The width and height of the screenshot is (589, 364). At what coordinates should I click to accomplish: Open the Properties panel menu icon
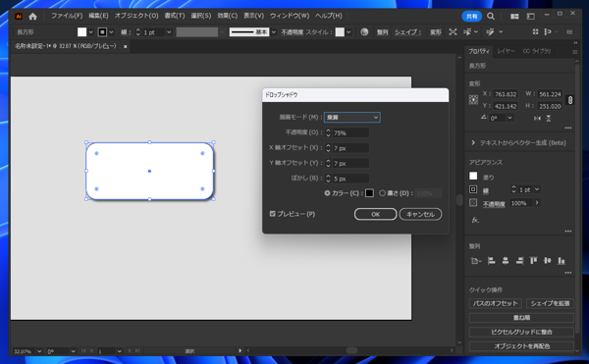tap(574, 52)
